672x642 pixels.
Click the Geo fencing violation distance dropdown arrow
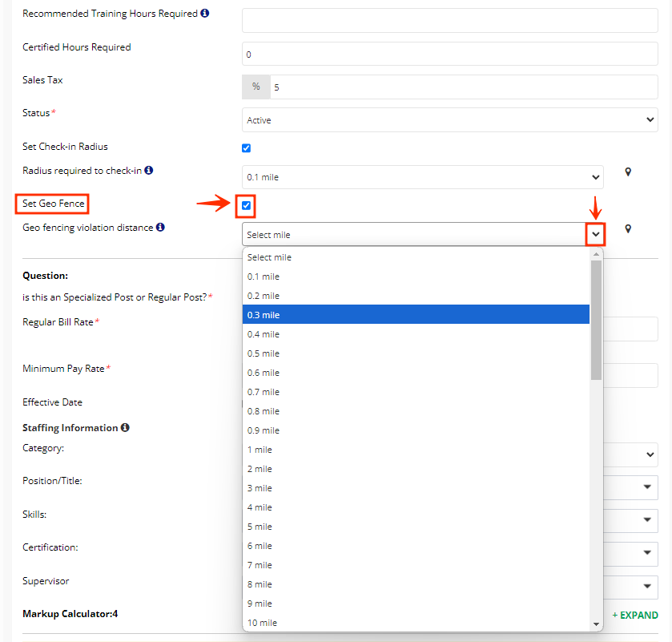pos(595,235)
